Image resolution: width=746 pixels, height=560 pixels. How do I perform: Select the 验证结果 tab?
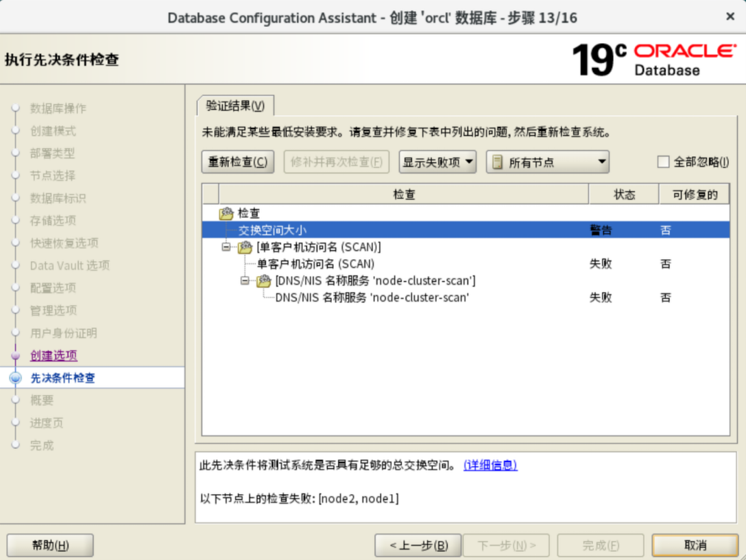pyautogui.click(x=235, y=106)
